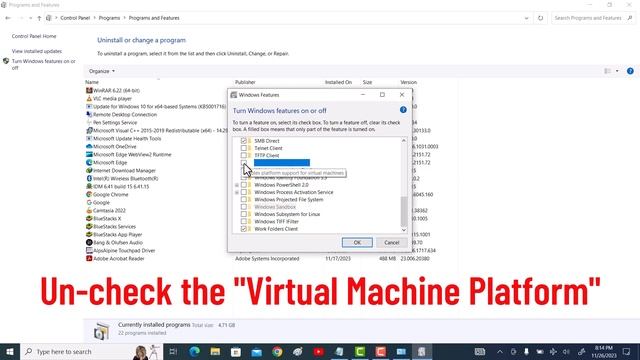Select Remote Desktop Connection entry
The height and width of the screenshot is (360, 640).
pos(122,114)
